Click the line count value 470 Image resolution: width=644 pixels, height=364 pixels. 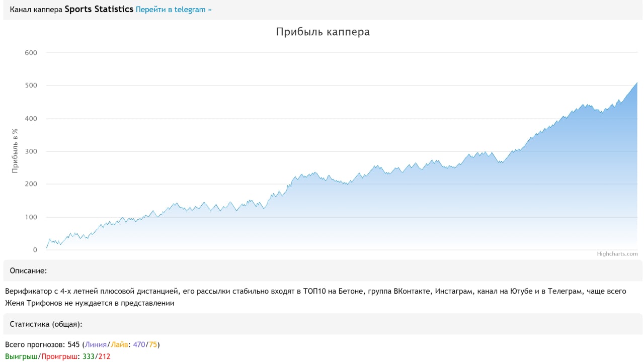139,345
